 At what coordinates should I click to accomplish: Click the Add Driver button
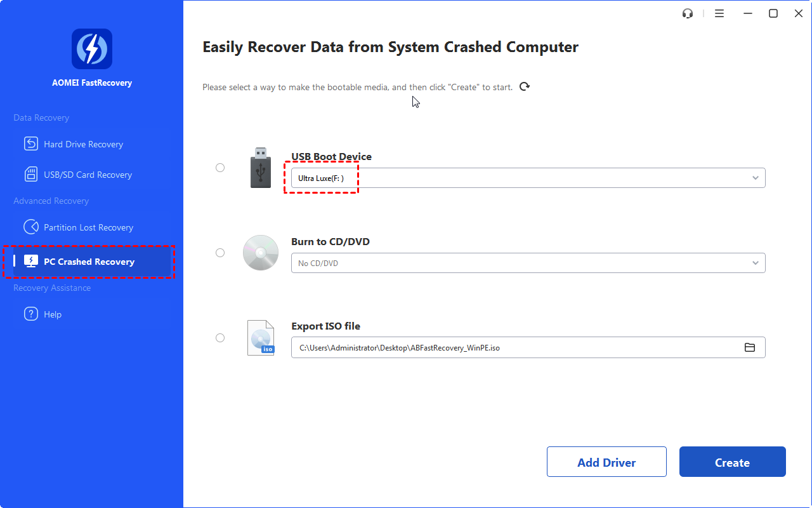click(x=606, y=462)
